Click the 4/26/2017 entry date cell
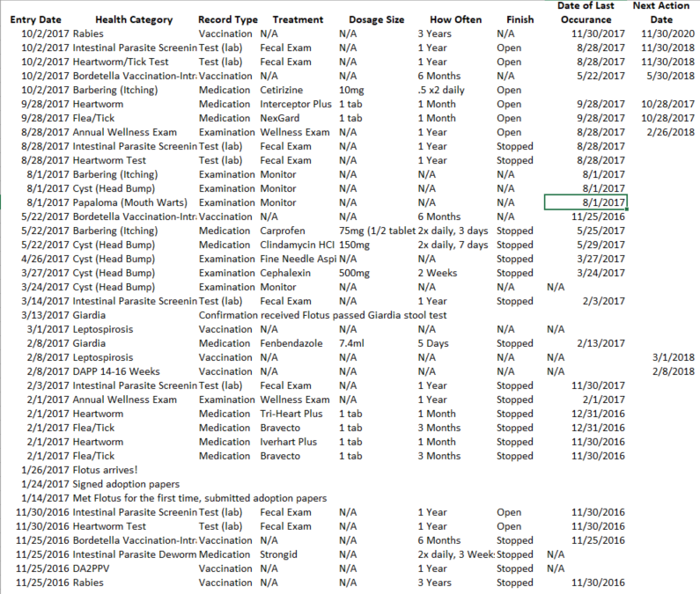 point(45,259)
